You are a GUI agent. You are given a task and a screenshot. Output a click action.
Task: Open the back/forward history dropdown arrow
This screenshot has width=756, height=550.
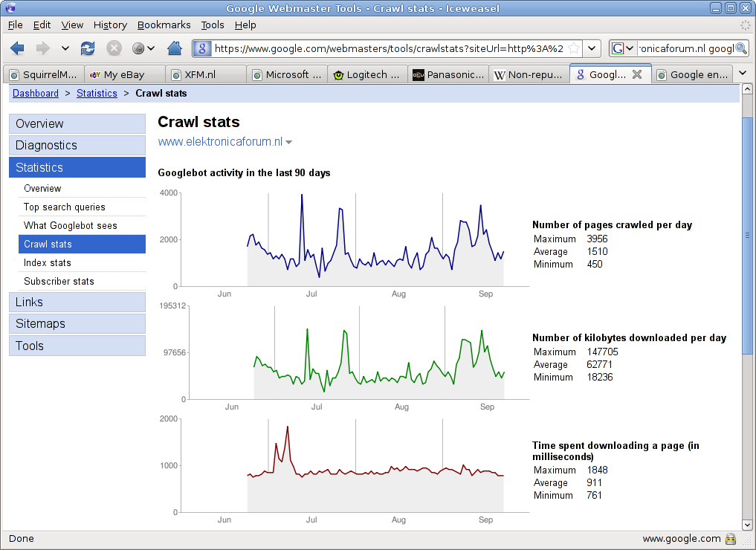tap(65, 48)
